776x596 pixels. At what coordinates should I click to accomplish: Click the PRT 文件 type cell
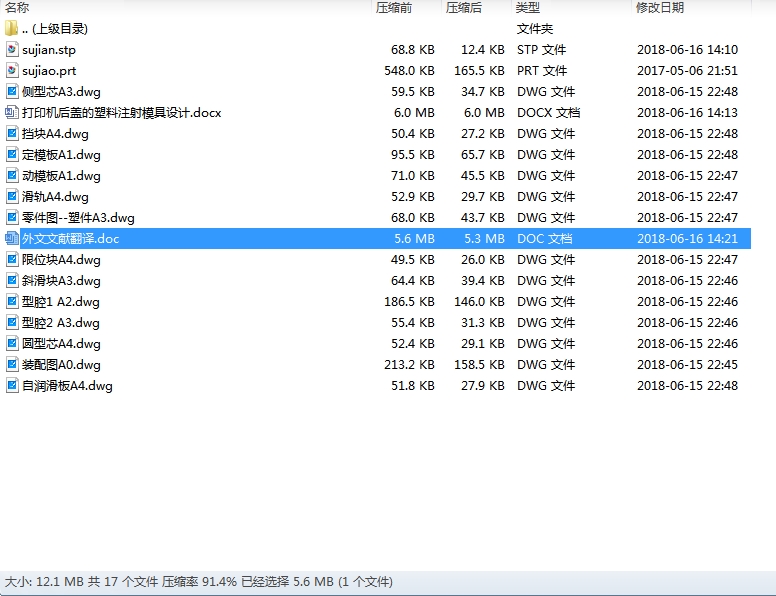[542, 71]
